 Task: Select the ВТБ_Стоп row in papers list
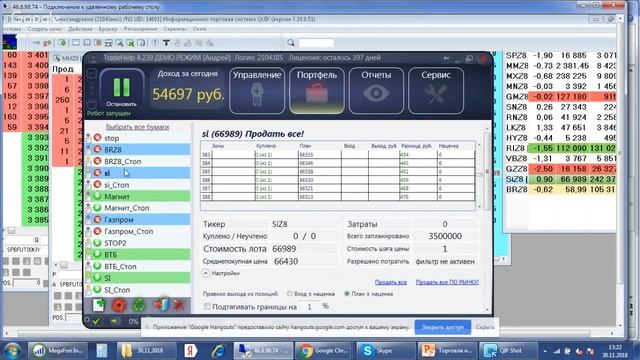(x=138, y=266)
